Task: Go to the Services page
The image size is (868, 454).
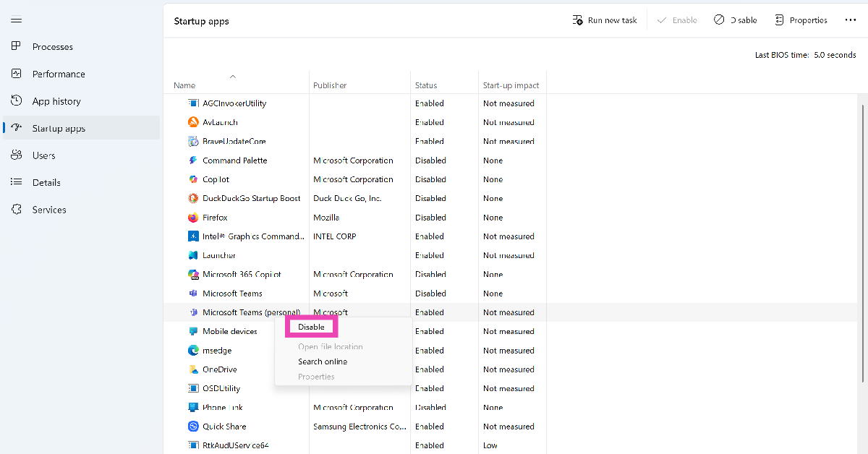Action: coord(49,210)
